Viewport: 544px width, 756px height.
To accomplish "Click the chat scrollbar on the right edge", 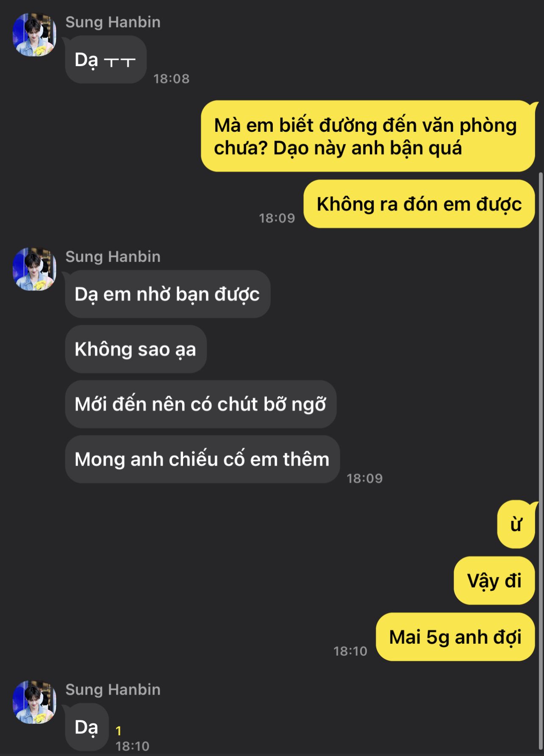I will pos(541,462).
